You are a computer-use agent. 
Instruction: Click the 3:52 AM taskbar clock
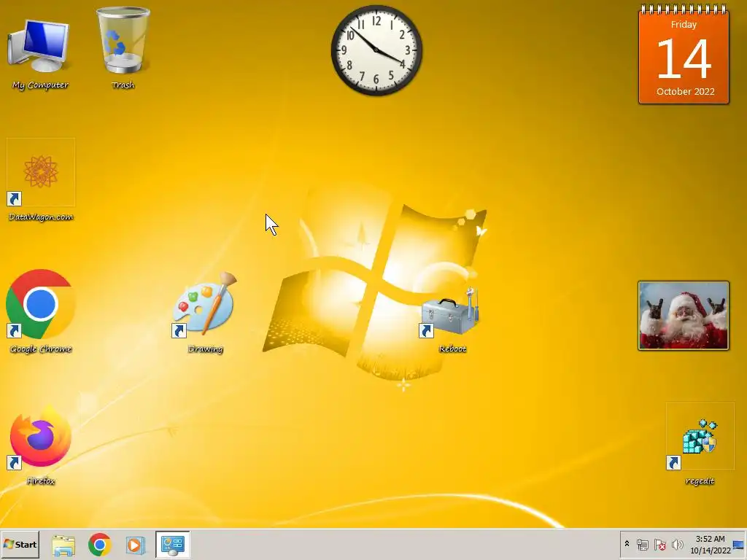710,544
